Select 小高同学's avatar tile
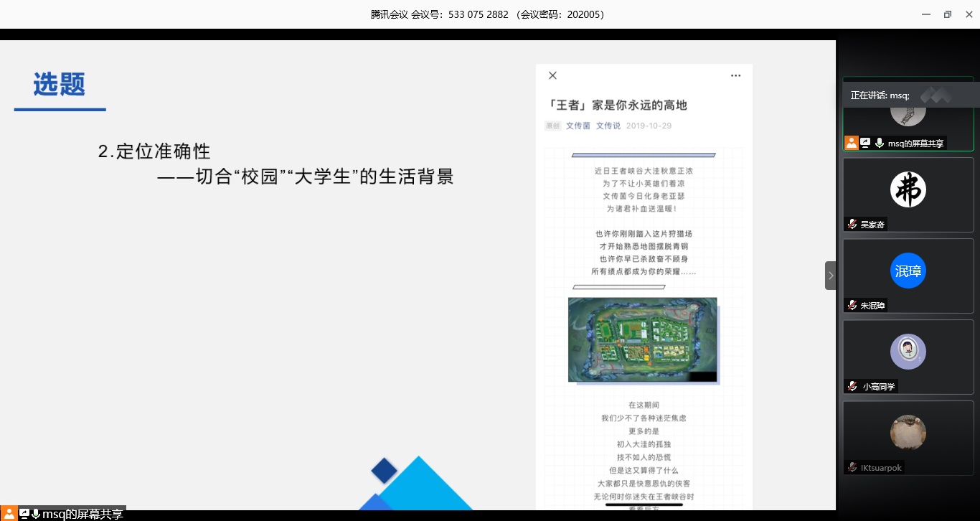Image resolution: width=980 pixels, height=521 pixels. pos(908,352)
